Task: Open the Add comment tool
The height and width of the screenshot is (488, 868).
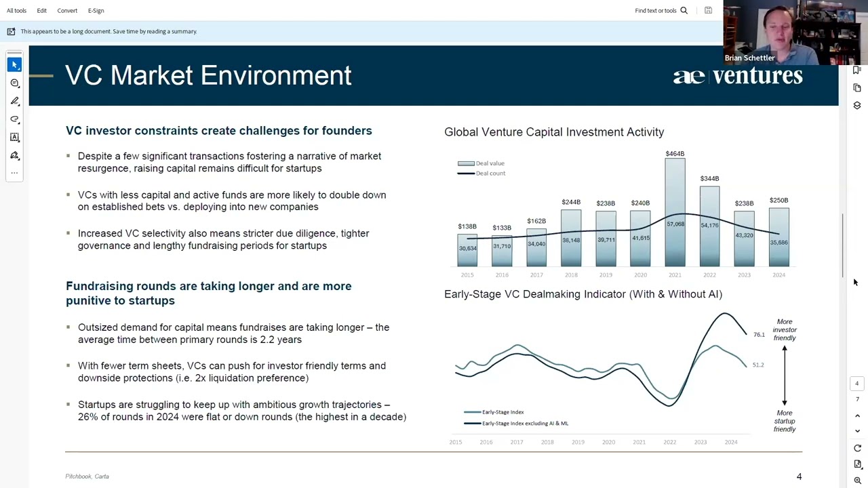Action: click(14, 83)
